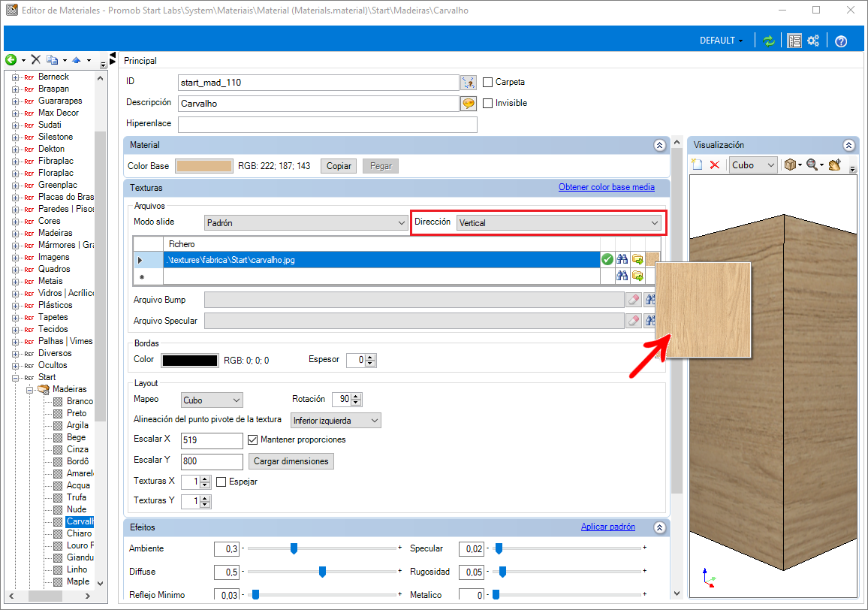Click the Color Base tan swatch
Viewport: 868px width, 610px height.
203,166
